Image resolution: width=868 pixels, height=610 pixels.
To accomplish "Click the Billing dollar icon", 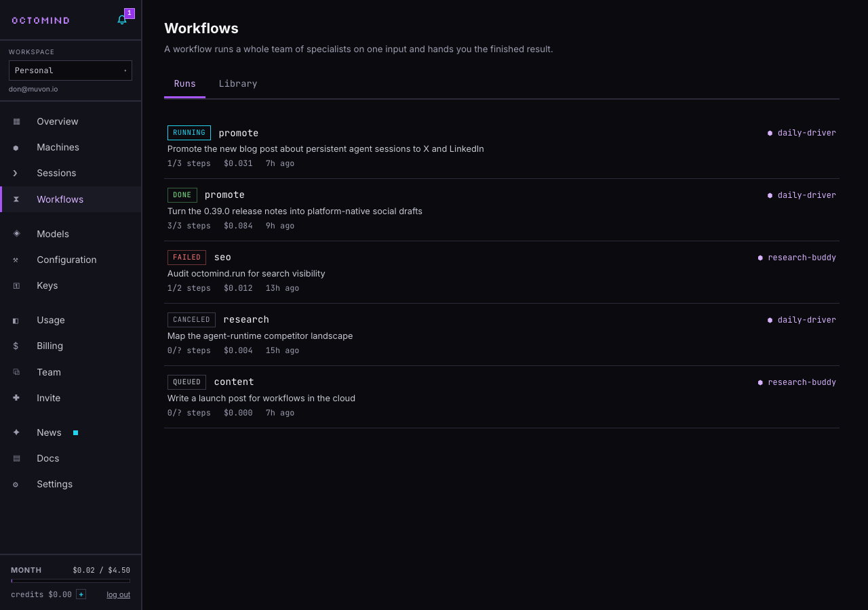I will (16, 346).
